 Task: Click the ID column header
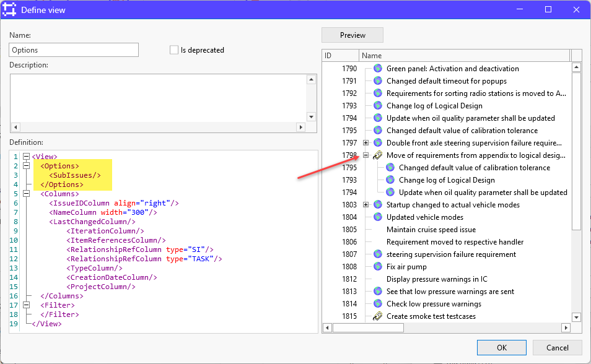[340, 55]
